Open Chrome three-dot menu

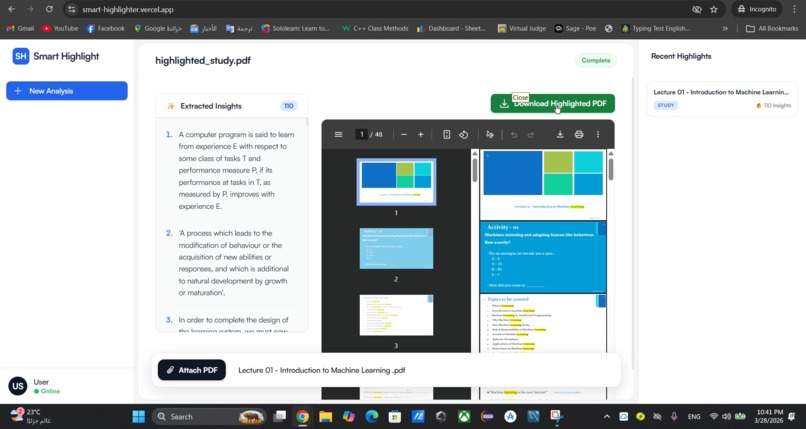[795, 9]
